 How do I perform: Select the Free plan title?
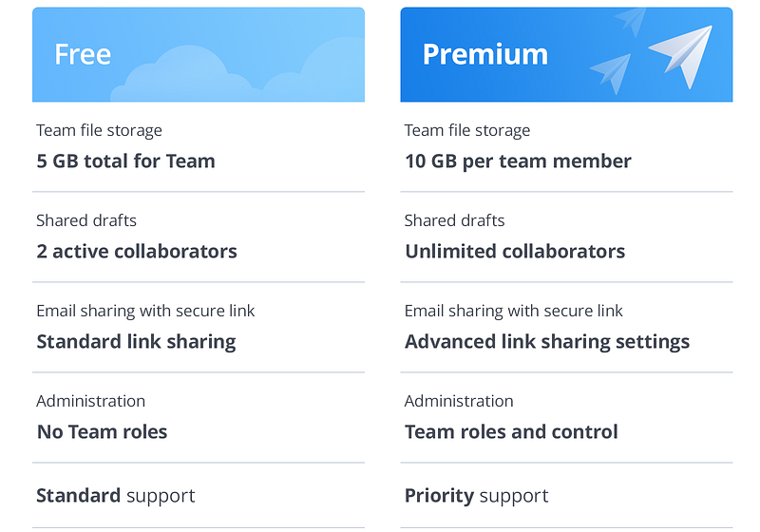point(83,54)
